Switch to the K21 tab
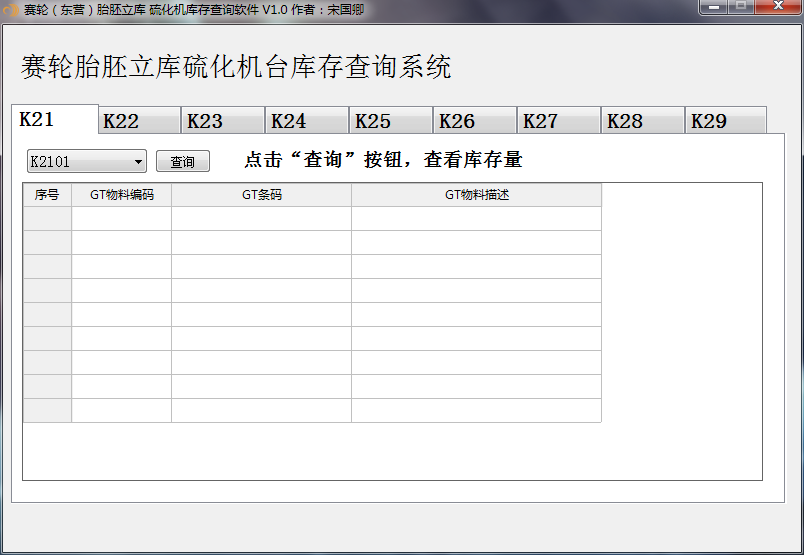The height and width of the screenshot is (555, 804). [55, 119]
